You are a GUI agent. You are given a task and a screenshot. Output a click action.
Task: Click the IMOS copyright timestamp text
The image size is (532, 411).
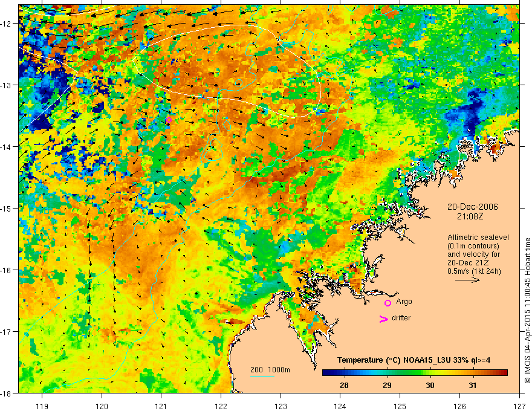pyautogui.click(x=527, y=311)
